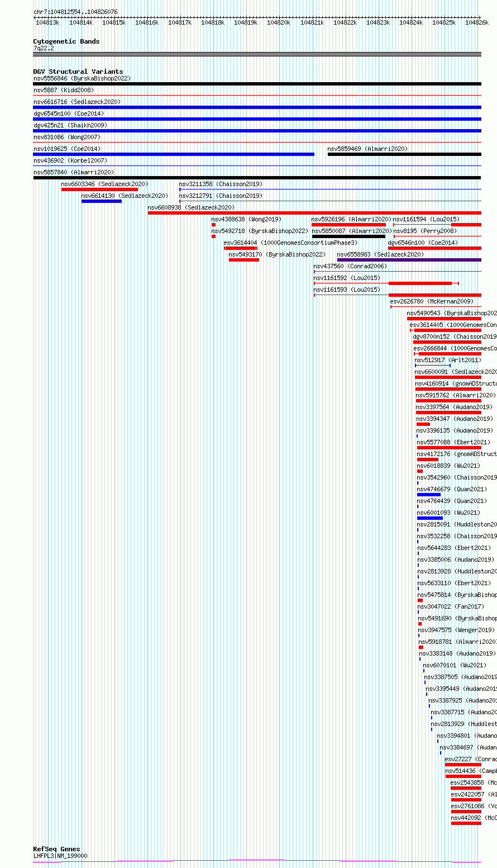Select nsv6558983 (Sedlazeck2020) label
This screenshot has height=868, width=497.
pos(380,254)
